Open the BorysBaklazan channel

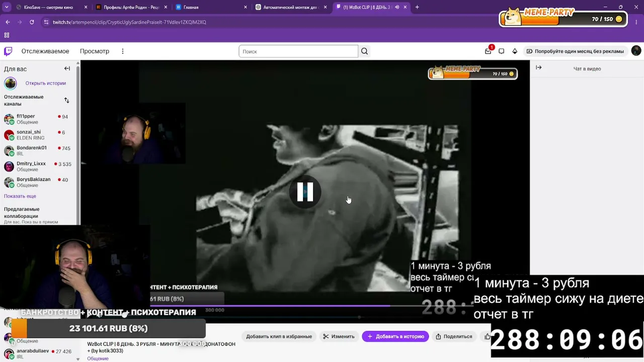38,182
